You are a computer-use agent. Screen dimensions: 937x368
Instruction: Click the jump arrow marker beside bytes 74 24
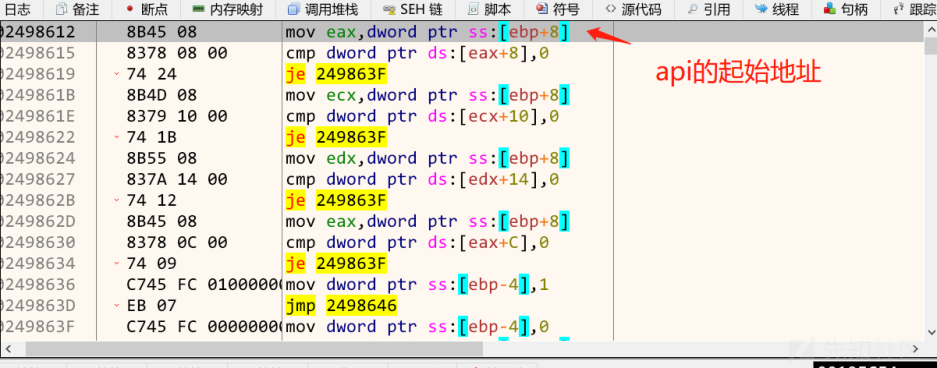click(x=117, y=74)
